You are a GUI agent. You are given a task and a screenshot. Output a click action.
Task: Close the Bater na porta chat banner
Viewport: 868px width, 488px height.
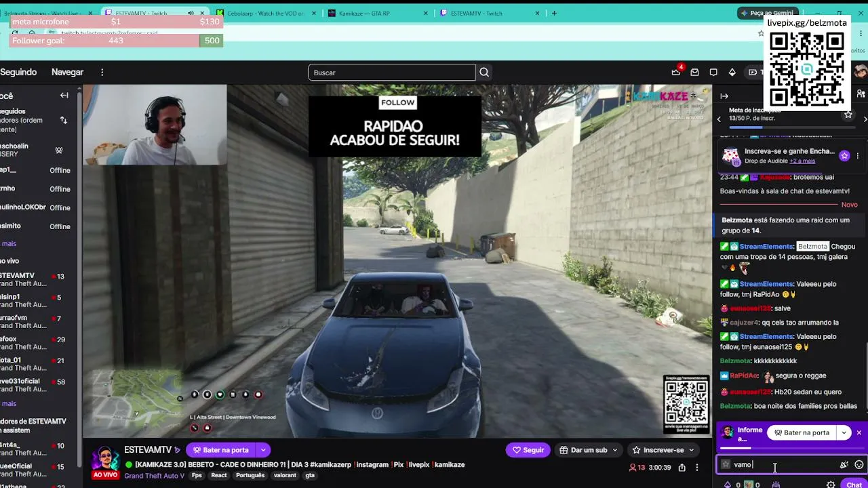859,432
